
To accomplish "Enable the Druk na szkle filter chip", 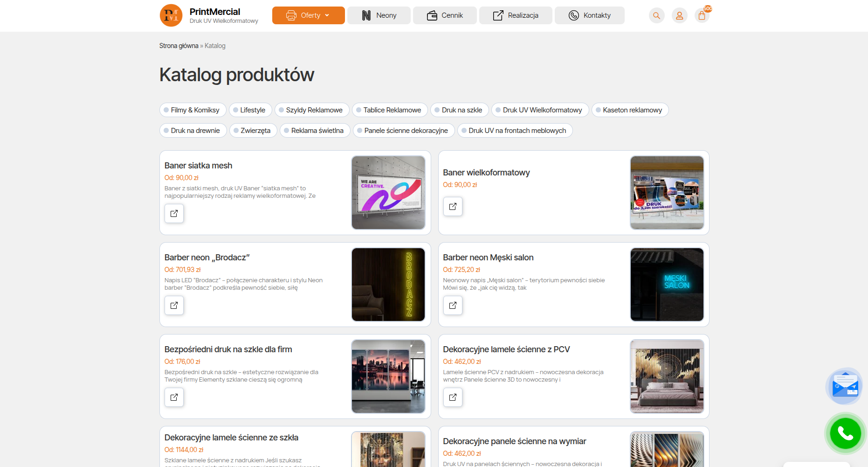I will (459, 110).
